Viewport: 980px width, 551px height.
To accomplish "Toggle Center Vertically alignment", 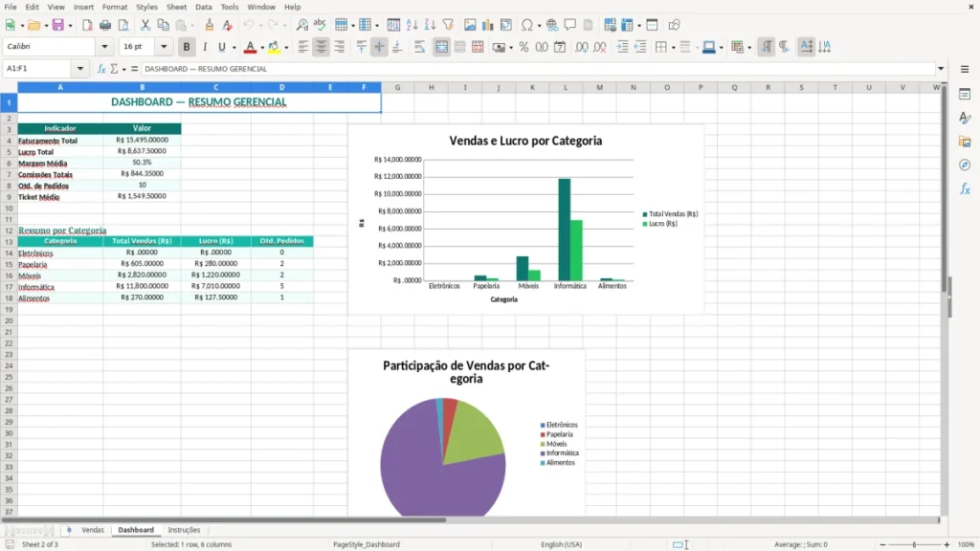I will click(379, 47).
